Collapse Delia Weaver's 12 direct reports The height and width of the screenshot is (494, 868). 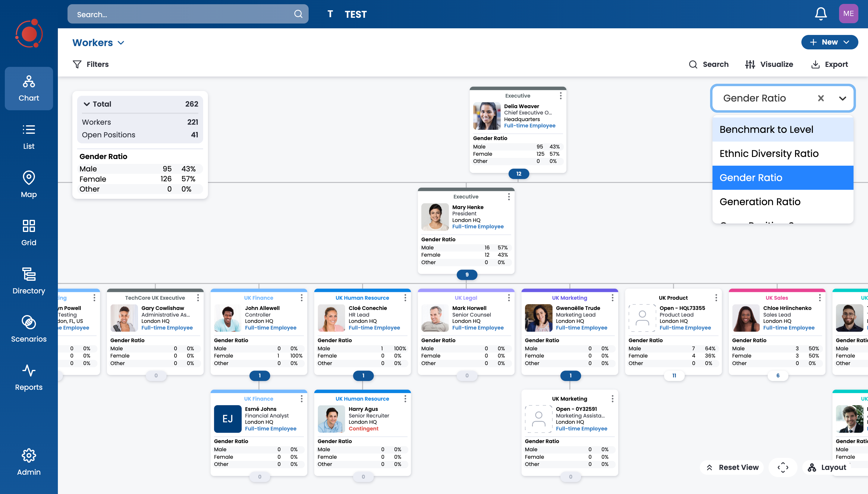(518, 174)
